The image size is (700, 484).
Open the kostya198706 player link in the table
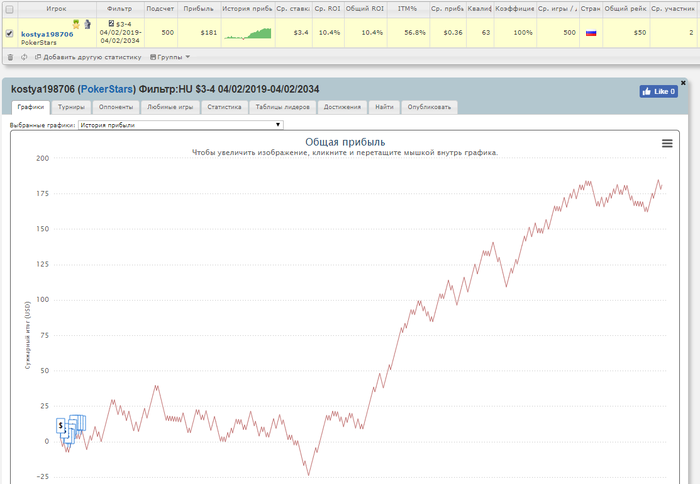[x=47, y=34]
